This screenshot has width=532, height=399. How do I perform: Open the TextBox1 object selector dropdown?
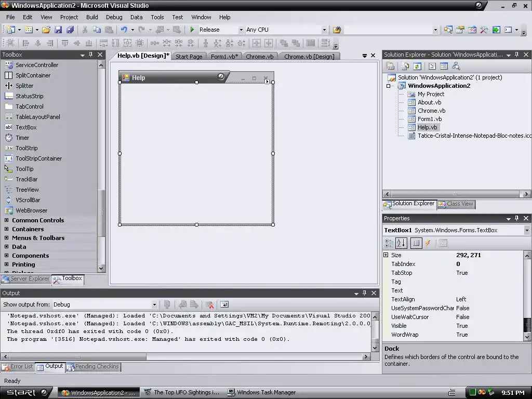527,230
